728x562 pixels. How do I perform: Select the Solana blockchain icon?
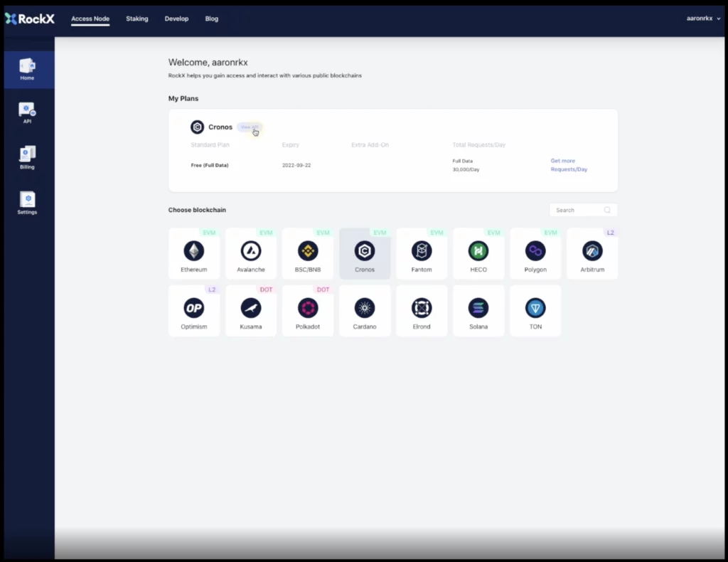point(478,308)
